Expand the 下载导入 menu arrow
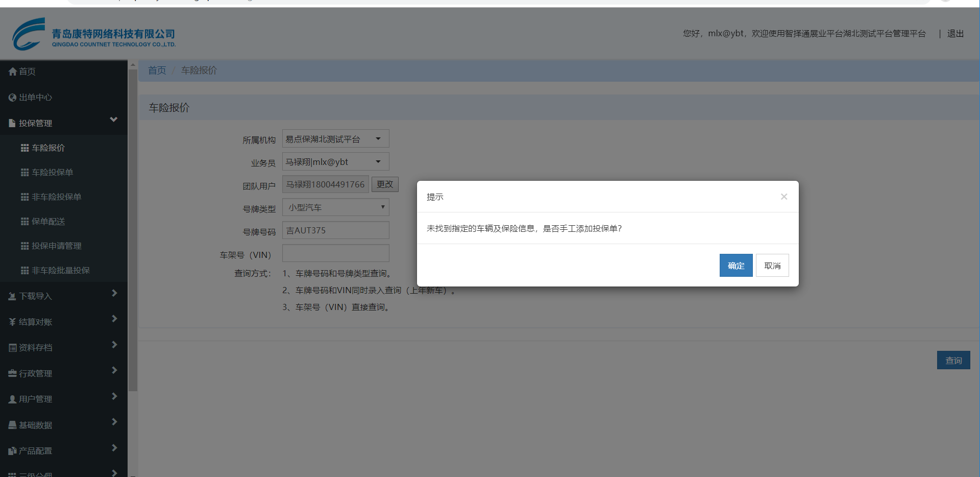The height and width of the screenshot is (477, 980). click(x=114, y=293)
